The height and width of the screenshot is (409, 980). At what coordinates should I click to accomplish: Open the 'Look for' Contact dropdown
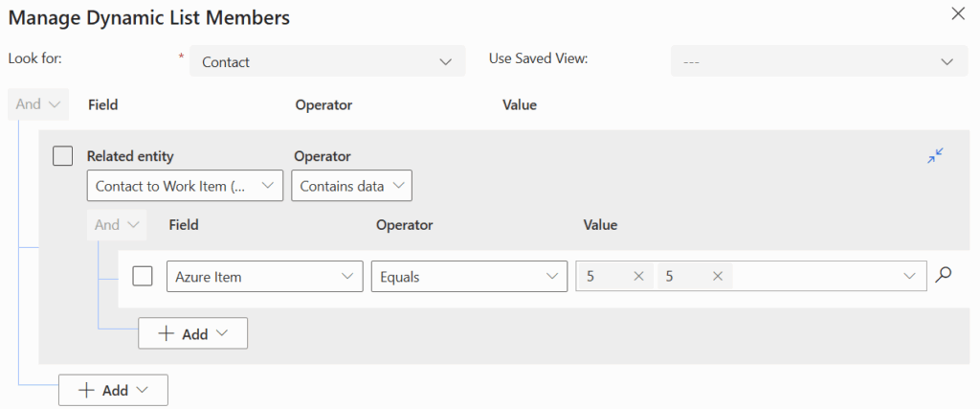point(327,61)
